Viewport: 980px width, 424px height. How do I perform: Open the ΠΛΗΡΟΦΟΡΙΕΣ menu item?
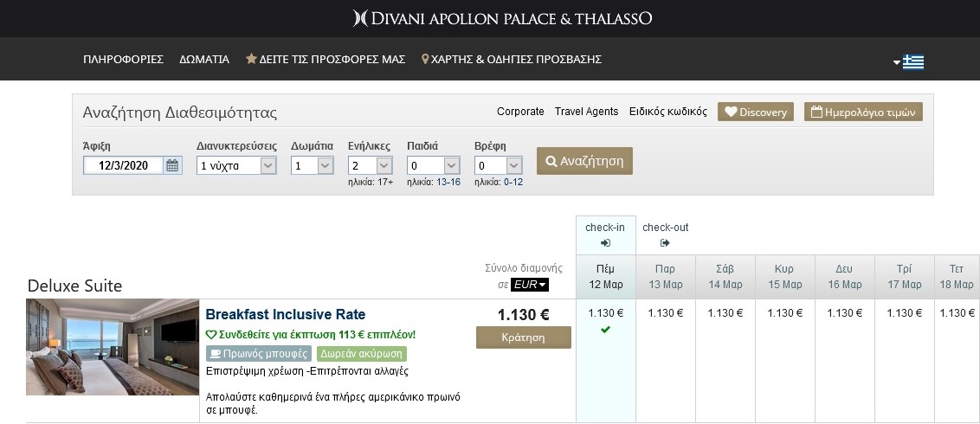[x=123, y=60]
